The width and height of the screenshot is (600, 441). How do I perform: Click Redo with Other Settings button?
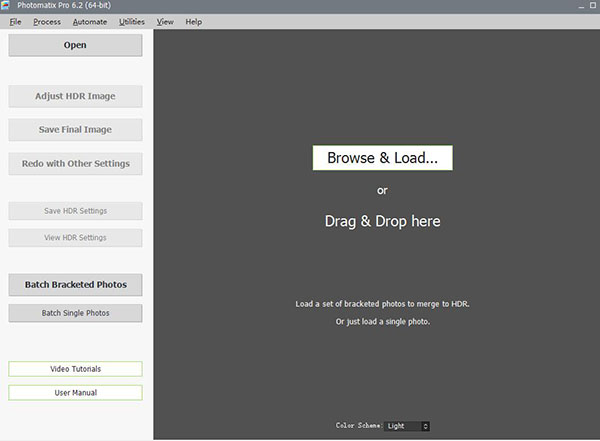pyautogui.click(x=75, y=163)
